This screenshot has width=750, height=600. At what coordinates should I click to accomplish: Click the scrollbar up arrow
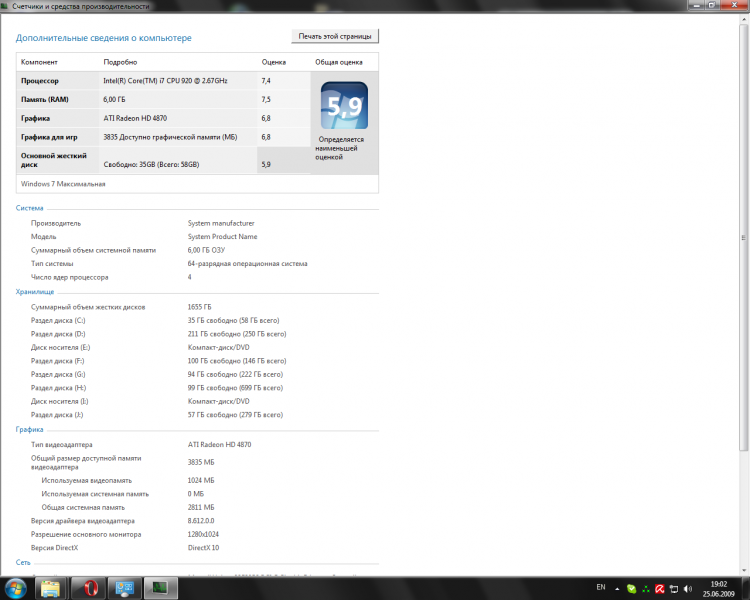pos(744,20)
